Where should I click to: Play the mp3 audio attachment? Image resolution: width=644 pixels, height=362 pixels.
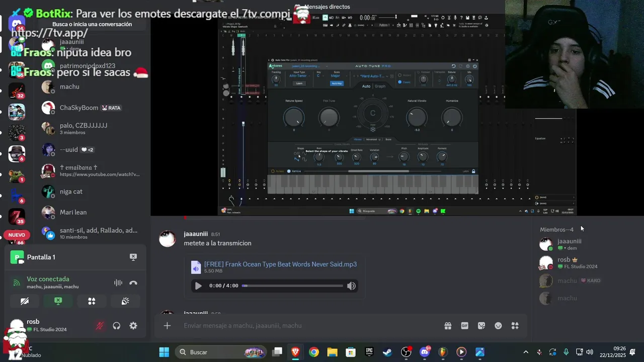point(198,286)
